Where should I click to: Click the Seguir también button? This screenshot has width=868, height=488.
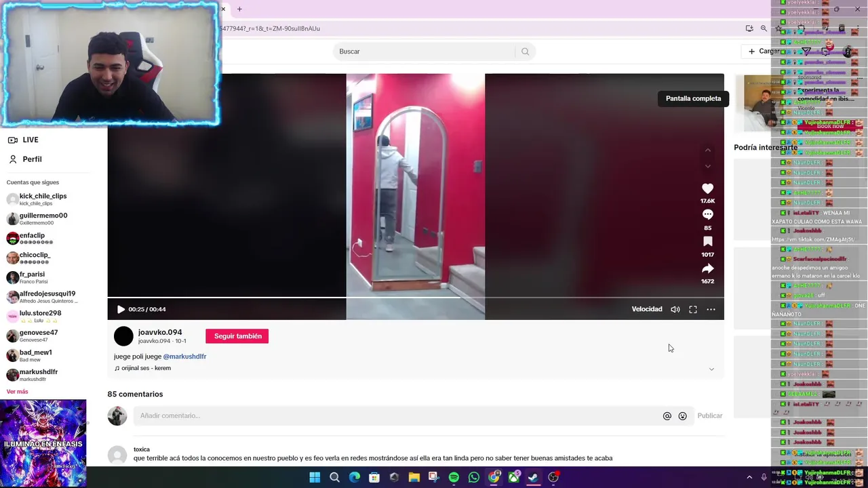(x=237, y=336)
